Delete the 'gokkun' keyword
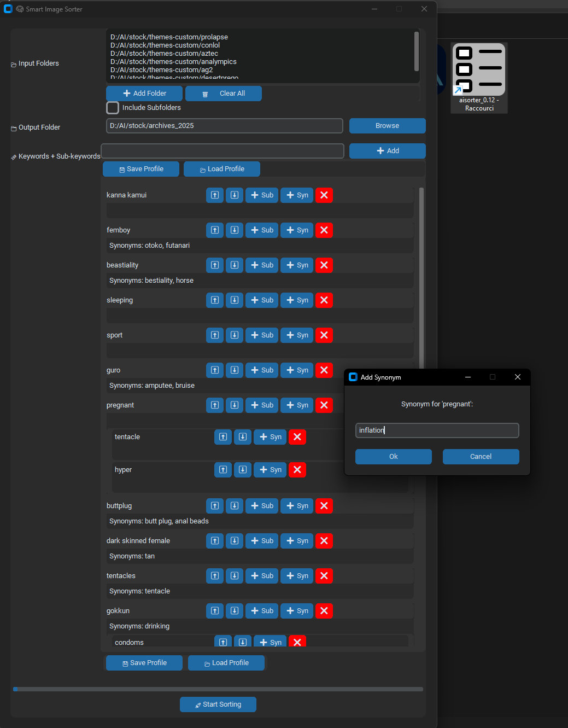The height and width of the screenshot is (728, 568). pos(324,611)
